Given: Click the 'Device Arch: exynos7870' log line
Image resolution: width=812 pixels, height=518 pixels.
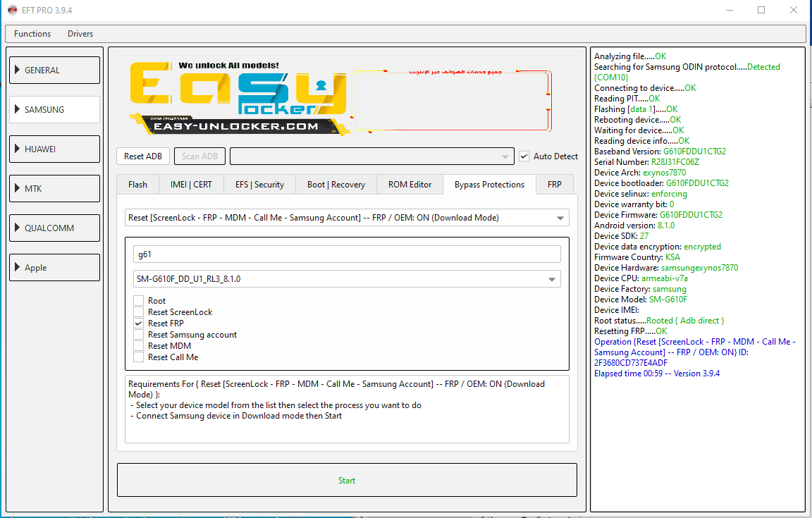Looking at the screenshot, I should (x=639, y=173).
